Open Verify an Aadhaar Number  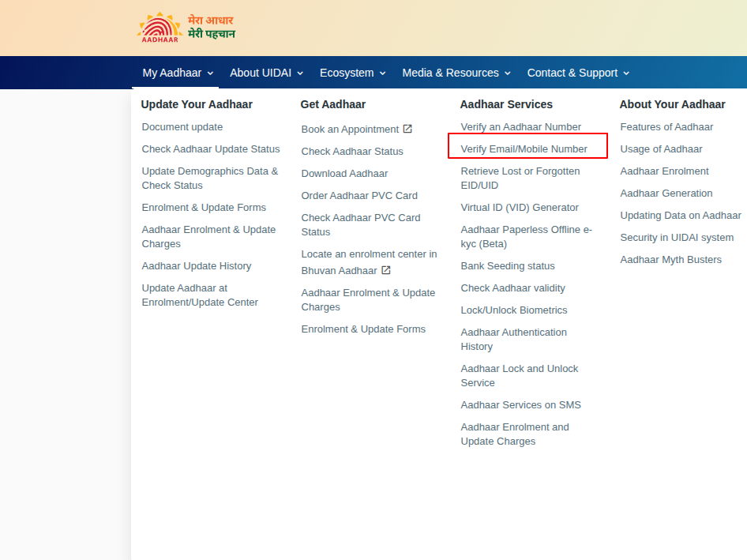tap(520, 127)
